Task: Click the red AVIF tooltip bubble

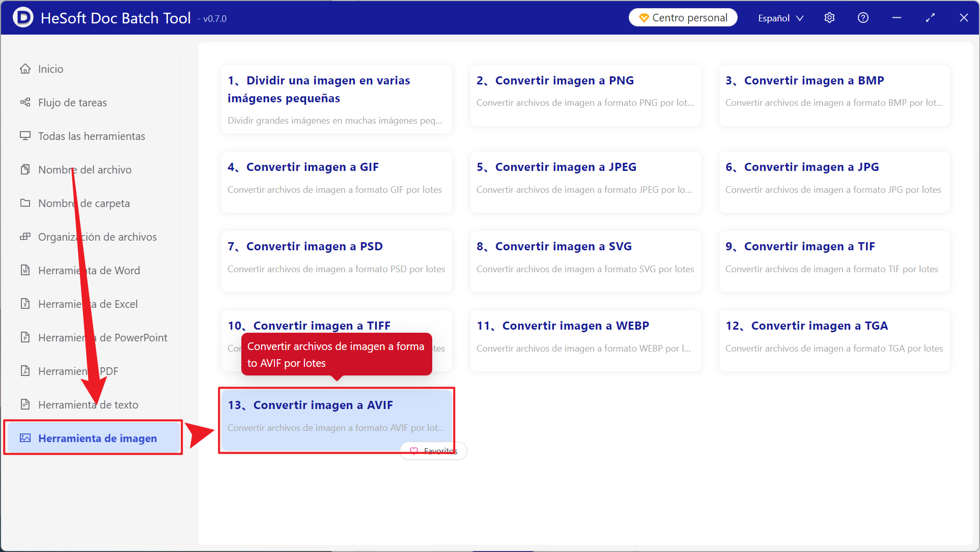Action: [x=337, y=354]
